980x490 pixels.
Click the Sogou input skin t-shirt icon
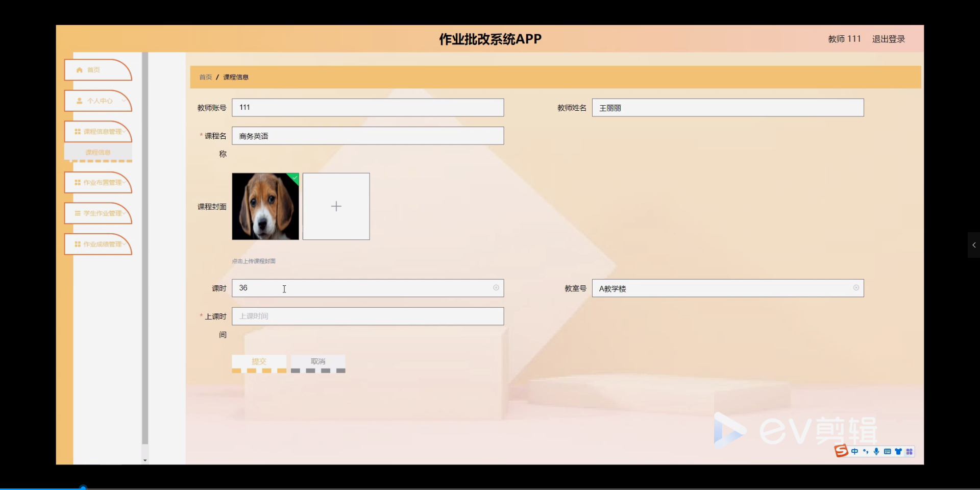[898, 451]
